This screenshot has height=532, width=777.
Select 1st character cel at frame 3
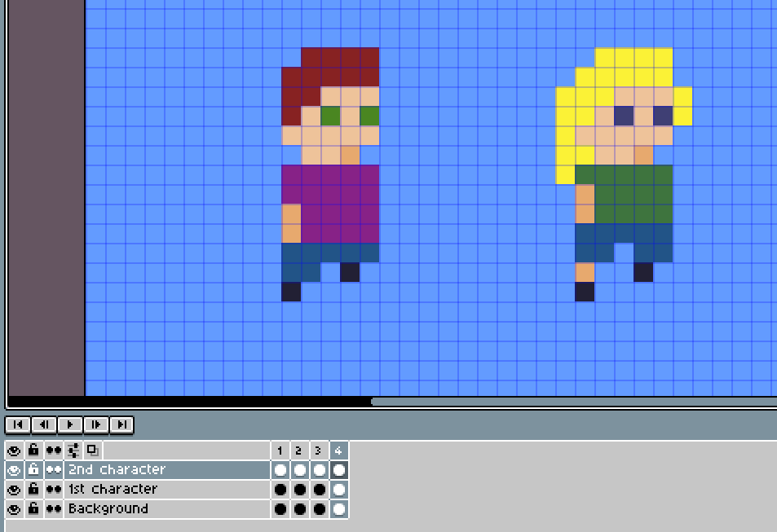tap(320, 490)
